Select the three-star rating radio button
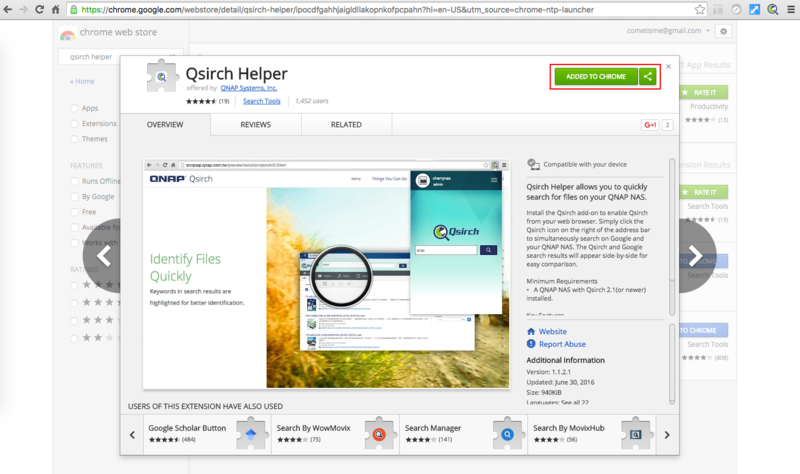This screenshot has height=474, width=800. coord(74,320)
